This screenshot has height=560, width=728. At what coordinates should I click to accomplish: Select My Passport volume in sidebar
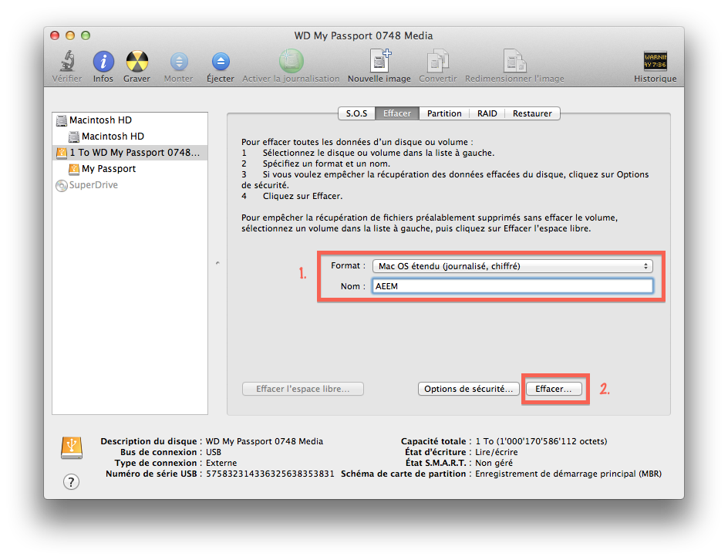(109, 169)
